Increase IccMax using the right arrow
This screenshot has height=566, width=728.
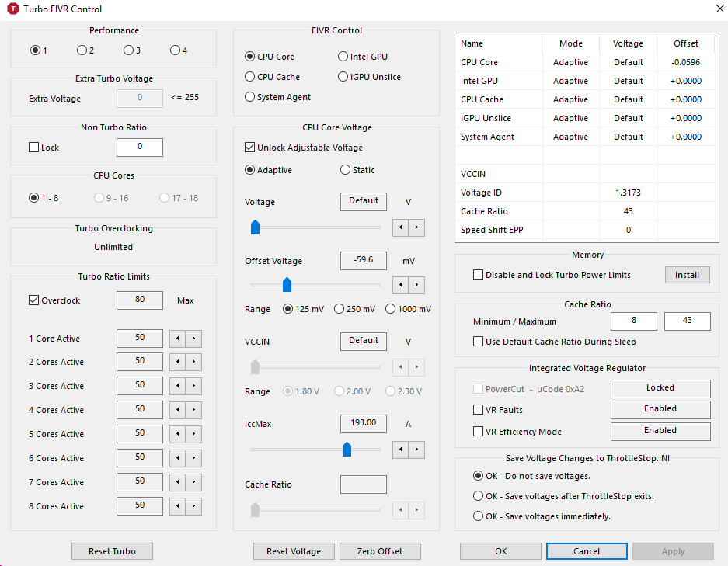pos(417,449)
